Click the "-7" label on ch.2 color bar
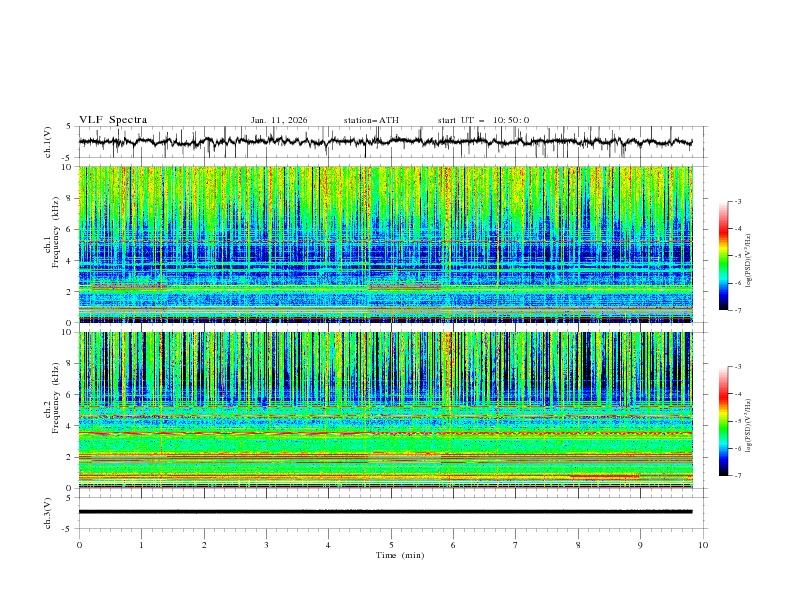Screen dimensions: 792x612 click(x=737, y=476)
